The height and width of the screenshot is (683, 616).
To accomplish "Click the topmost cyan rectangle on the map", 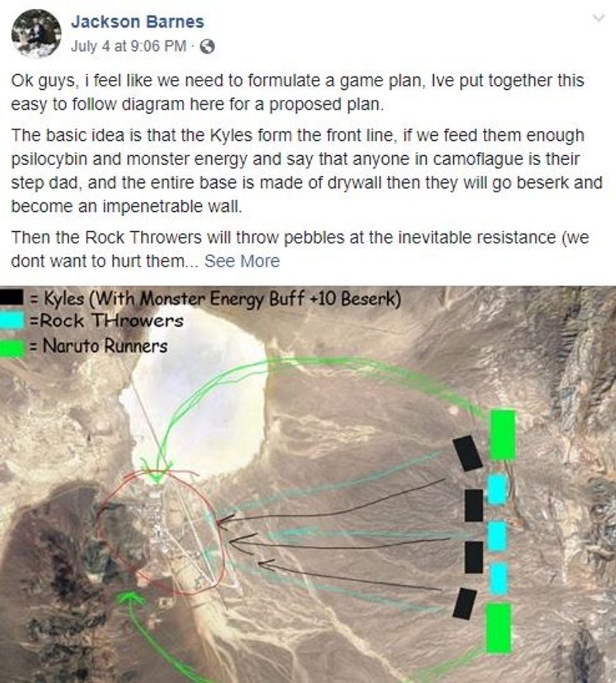I will (x=497, y=489).
